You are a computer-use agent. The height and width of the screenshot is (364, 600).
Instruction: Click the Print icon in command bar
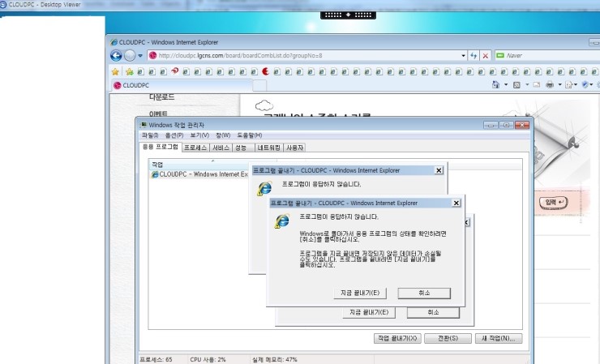[550, 84]
